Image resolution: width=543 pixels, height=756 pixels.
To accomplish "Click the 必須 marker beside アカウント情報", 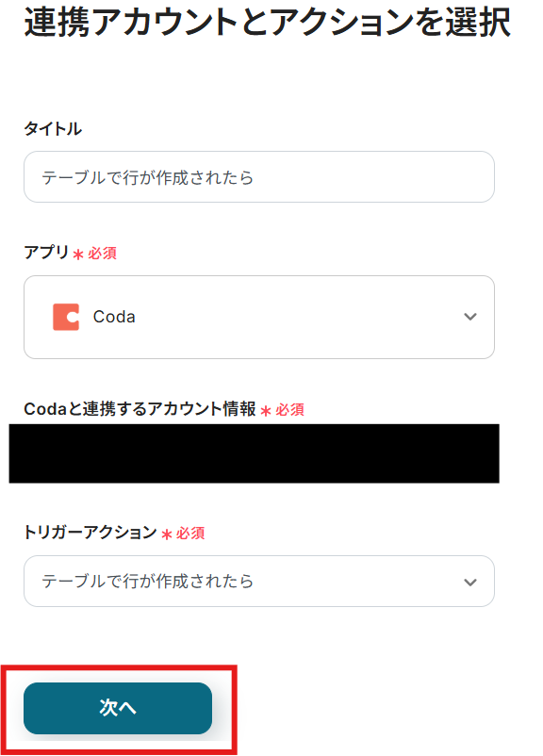I will tap(289, 410).
